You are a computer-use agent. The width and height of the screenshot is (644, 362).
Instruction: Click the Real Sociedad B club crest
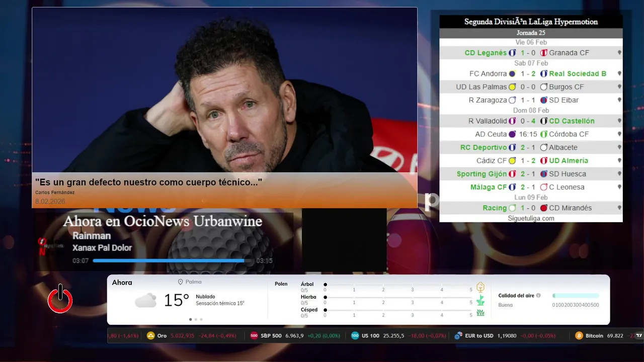coord(543,73)
